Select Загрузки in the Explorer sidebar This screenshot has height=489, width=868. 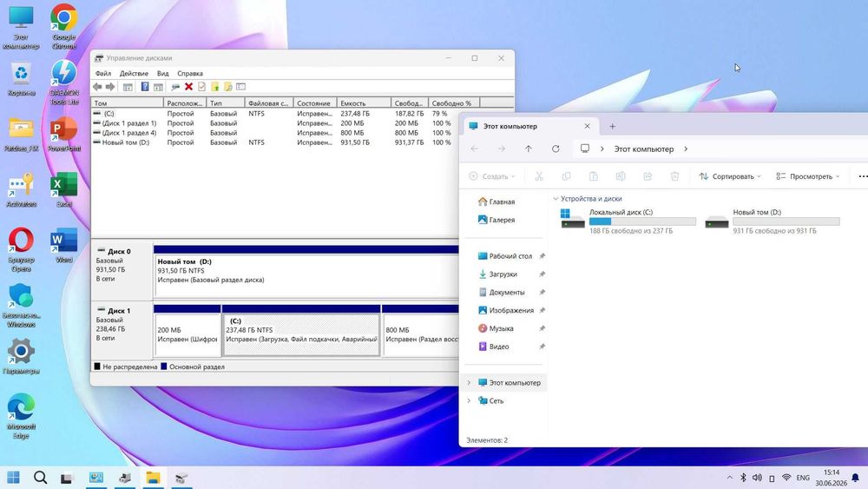pyautogui.click(x=503, y=274)
